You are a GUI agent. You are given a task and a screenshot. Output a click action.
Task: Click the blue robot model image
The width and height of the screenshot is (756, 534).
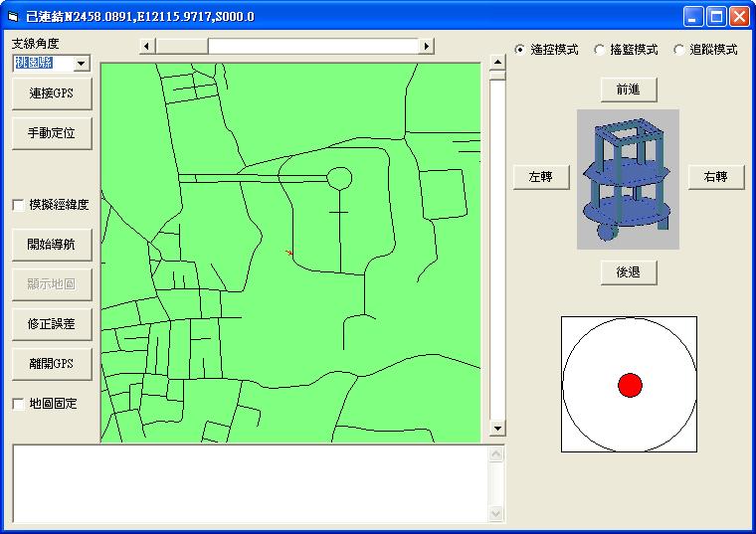tap(628, 179)
